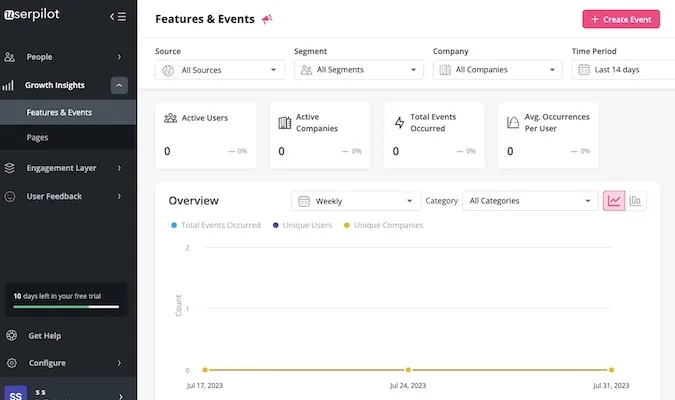Click the Total Events lightning icon
The image size is (675, 400).
tap(399, 123)
